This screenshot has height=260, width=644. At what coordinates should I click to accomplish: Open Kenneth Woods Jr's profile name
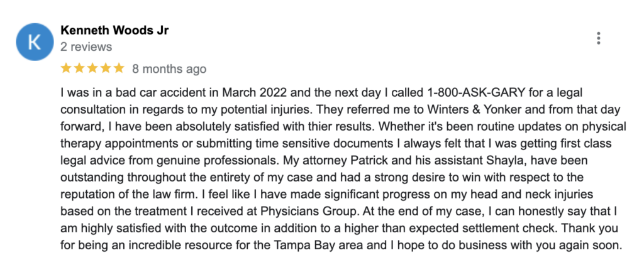coord(114,30)
